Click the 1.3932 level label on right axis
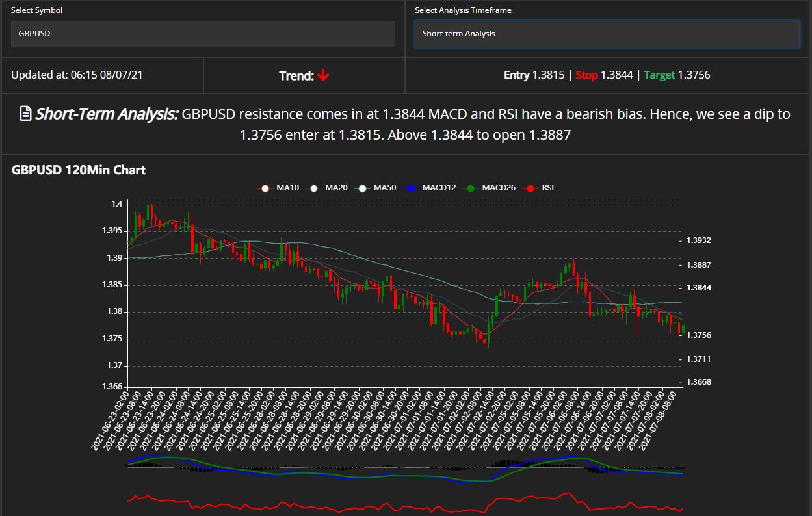The width and height of the screenshot is (812, 516). coord(700,240)
